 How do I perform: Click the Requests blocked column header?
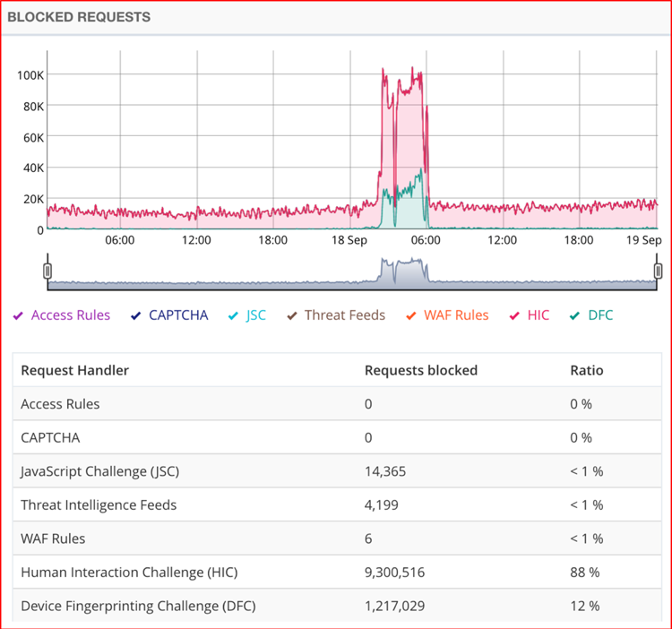pyautogui.click(x=421, y=370)
